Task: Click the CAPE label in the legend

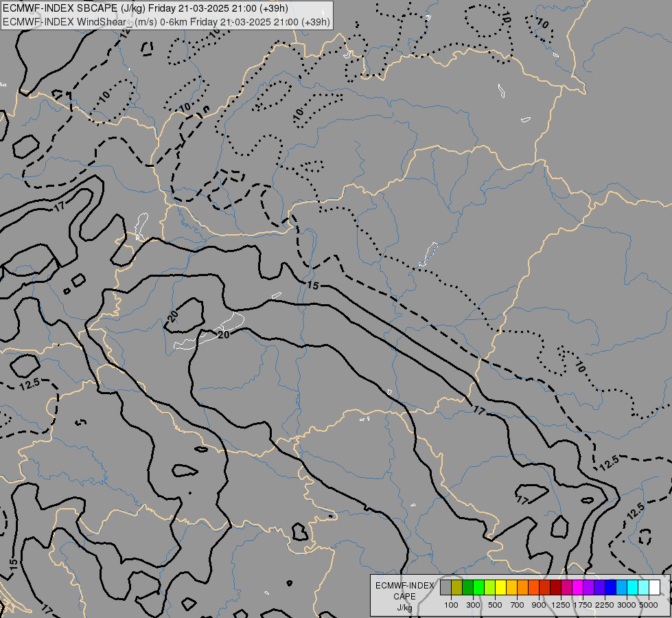Action: pyautogui.click(x=404, y=597)
